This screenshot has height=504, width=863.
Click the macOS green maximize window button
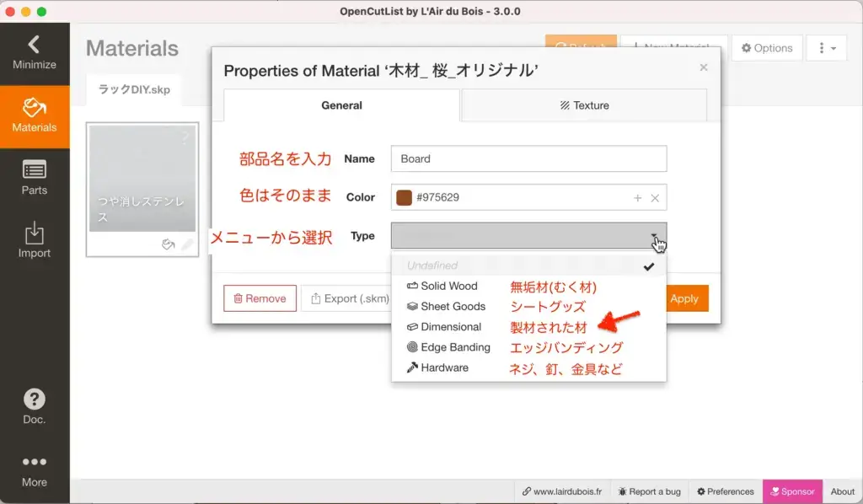(42, 11)
